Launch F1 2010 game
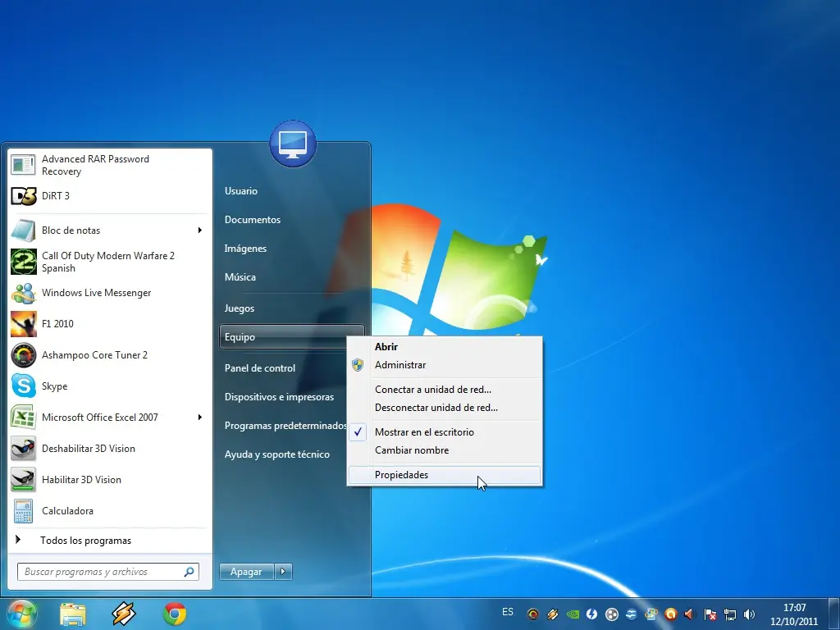Image resolution: width=840 pixels, height=630 pixels. pyautogui.click(x=110, y=324)
